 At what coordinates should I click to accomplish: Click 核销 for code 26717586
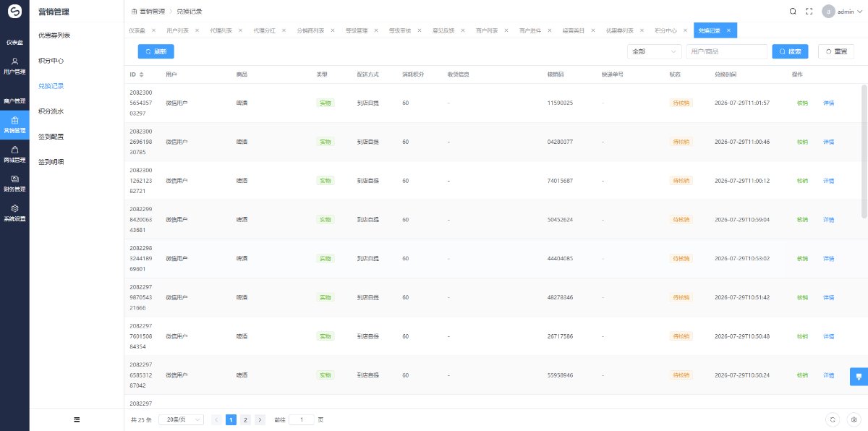coord(802,336)
